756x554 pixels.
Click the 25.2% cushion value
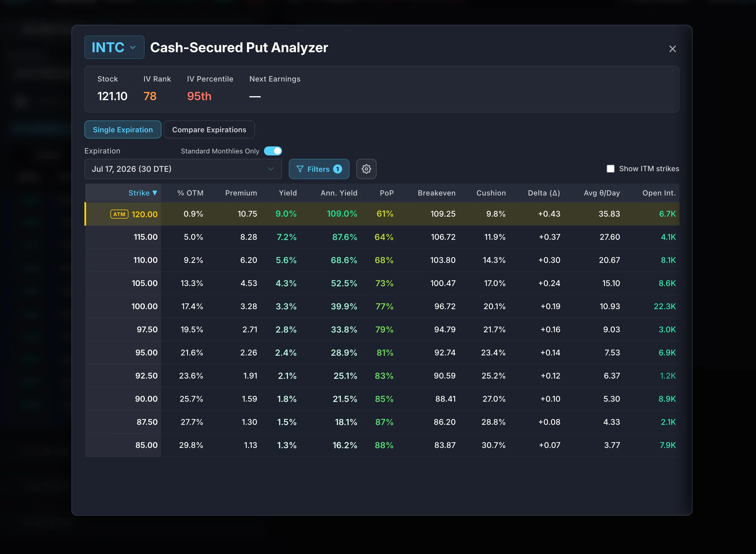493,376
